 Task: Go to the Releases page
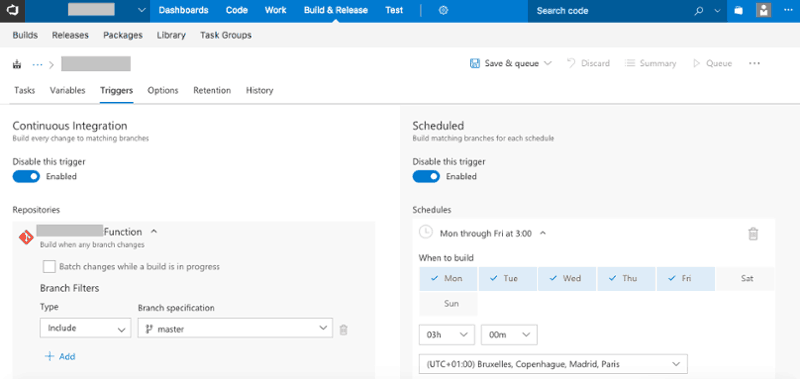(70, 35)
